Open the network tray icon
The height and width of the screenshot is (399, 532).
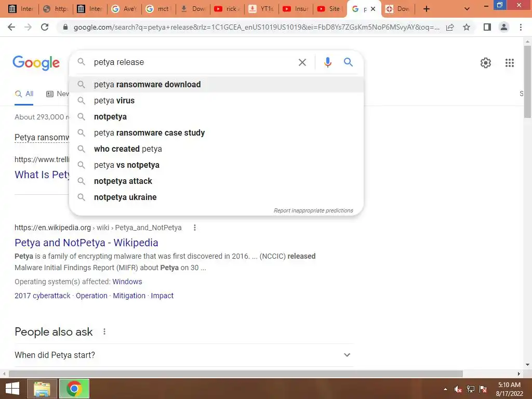point(471,389)
